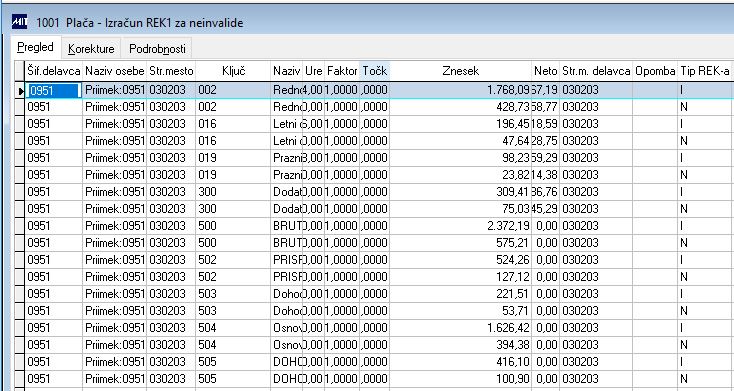Click key 016 in the 196,45 row
This screenshot has height=391, width=734.
(x=234, y=124)
